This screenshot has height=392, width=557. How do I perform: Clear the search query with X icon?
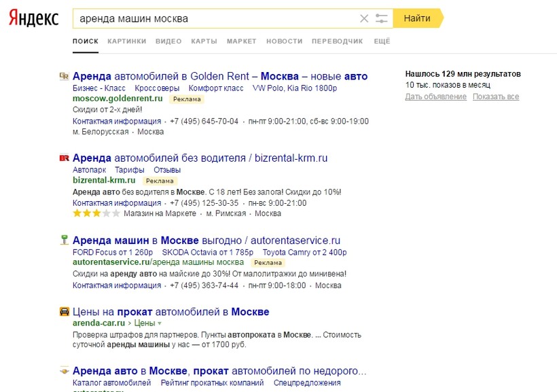364,18
